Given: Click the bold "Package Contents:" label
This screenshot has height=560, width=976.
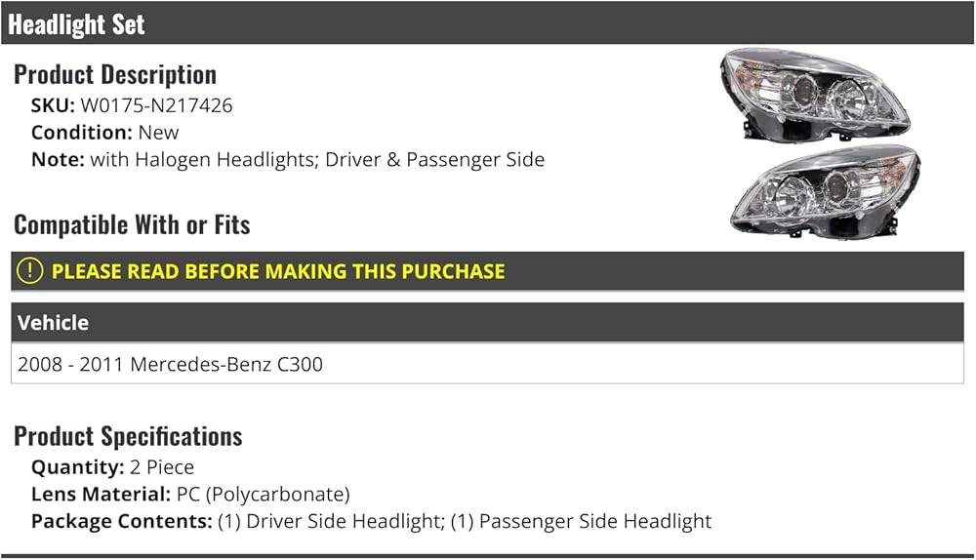Looking at the screenshot, I should coord(121,522).
